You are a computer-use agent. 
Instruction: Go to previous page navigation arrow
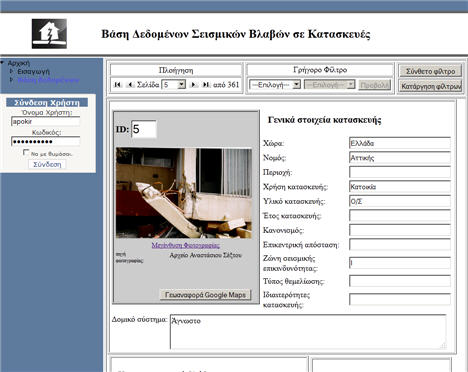pyautogui.click(x=130, y=85)
